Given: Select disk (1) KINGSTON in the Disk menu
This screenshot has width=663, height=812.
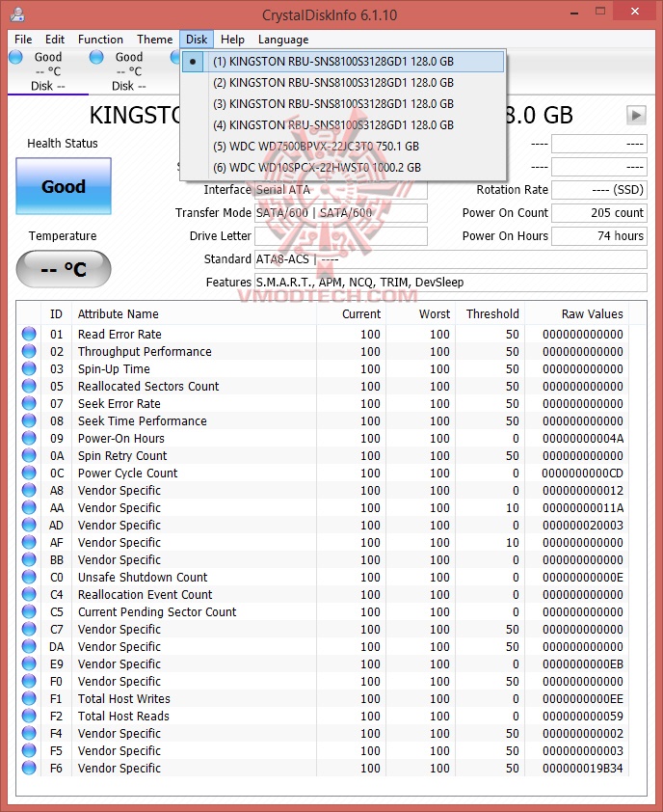Looking at the screenshot, I should (x=343, y=61).
